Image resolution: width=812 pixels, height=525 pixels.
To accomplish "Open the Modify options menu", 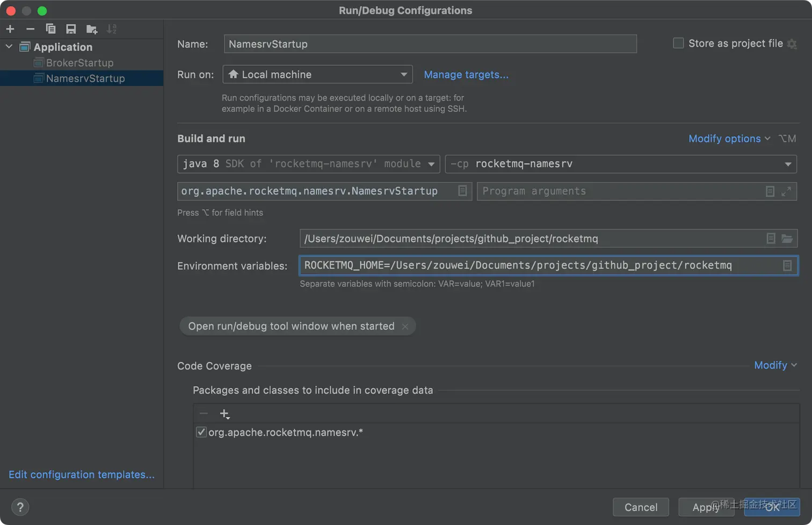I will click(x=729, y=139).
